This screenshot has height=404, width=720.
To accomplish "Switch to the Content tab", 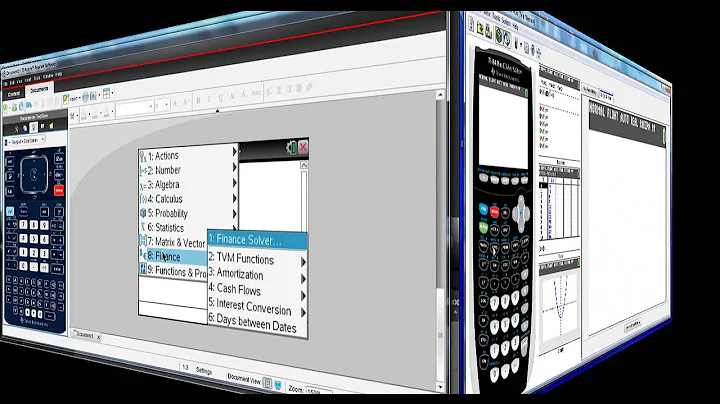I will (x=14, y=94).
